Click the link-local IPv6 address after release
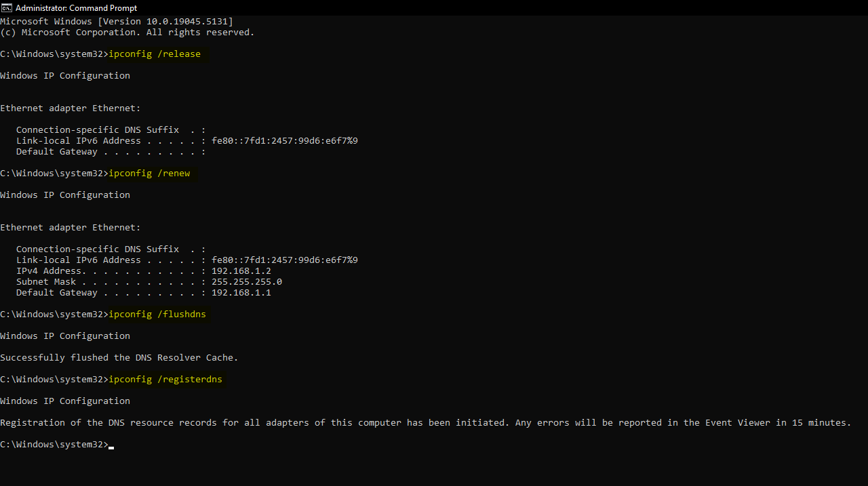 pyautogui.click(x=284, y=141)
